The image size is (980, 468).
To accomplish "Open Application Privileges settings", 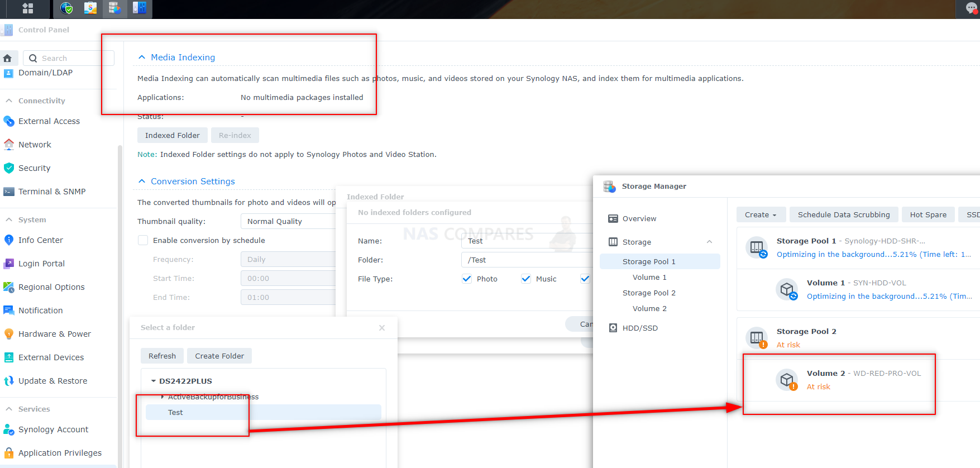I will (x=60, y=453).
